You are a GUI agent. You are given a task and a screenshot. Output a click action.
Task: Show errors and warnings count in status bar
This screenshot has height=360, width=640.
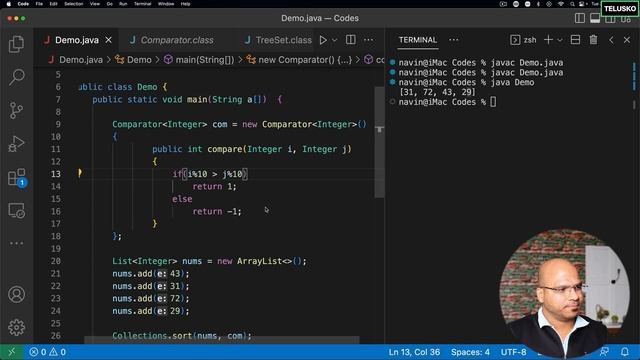pyautogui.click(x=48, y=352)
